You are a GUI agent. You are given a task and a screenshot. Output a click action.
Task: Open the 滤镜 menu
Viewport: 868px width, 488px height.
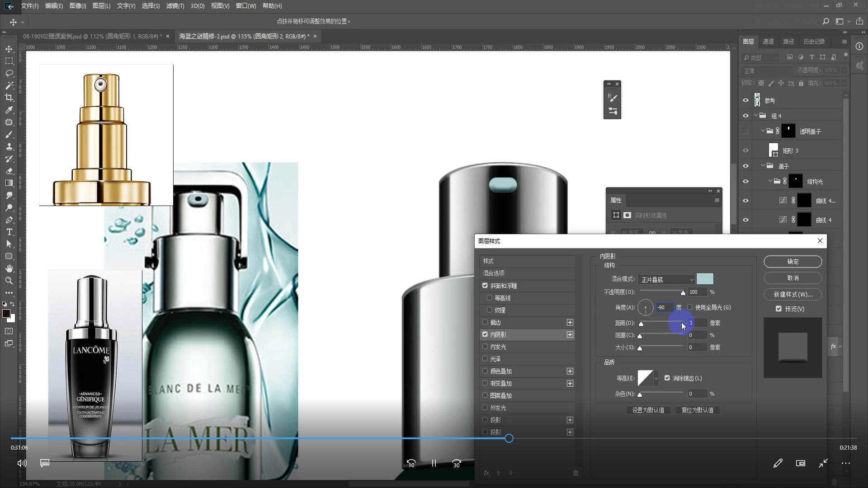click(175, 6)
